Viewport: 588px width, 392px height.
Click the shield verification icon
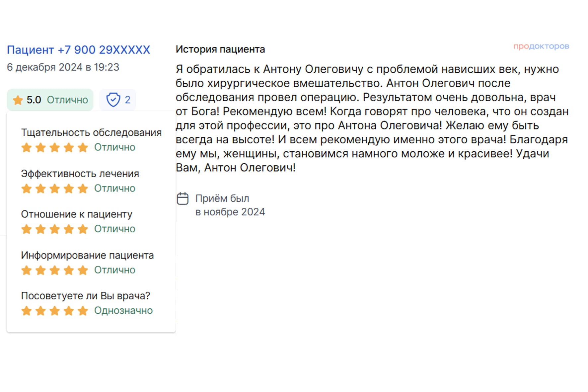point(113,100)
